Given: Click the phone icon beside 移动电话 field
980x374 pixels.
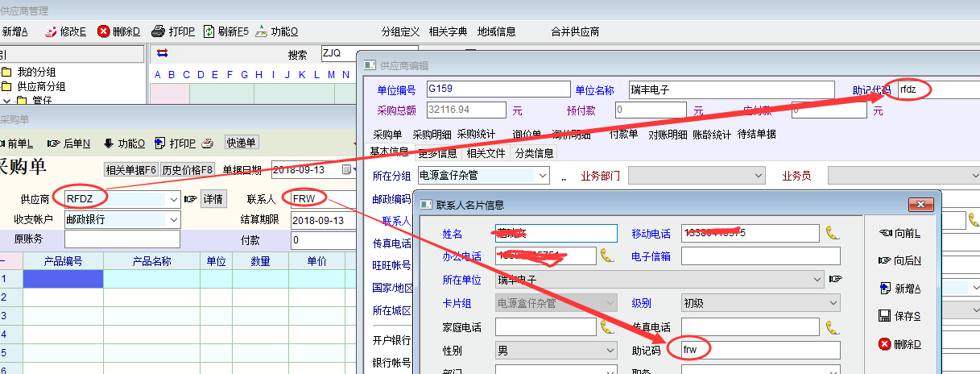Looking at the screenshot, I should (x=832, y=233).
